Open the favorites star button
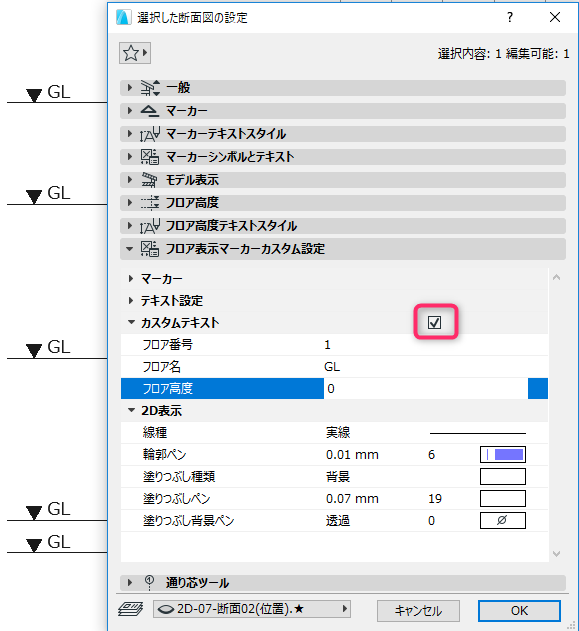This screenshot has width=579, height=631. pyautogui.click(x=135, y=53)
